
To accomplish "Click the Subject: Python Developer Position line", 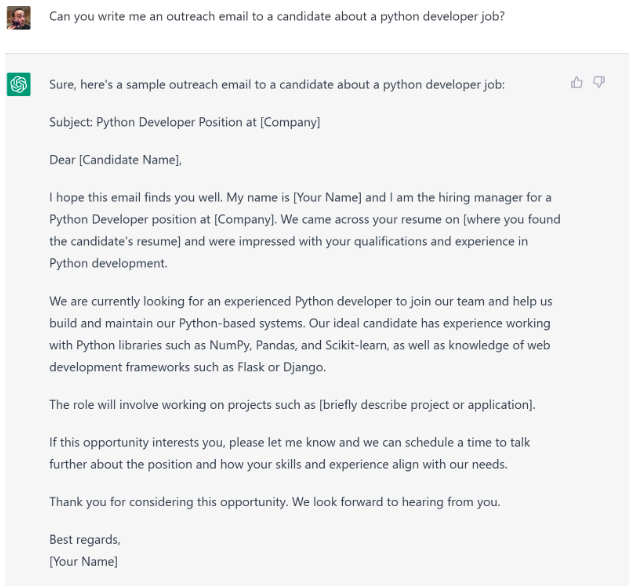I will click(185, 122).
